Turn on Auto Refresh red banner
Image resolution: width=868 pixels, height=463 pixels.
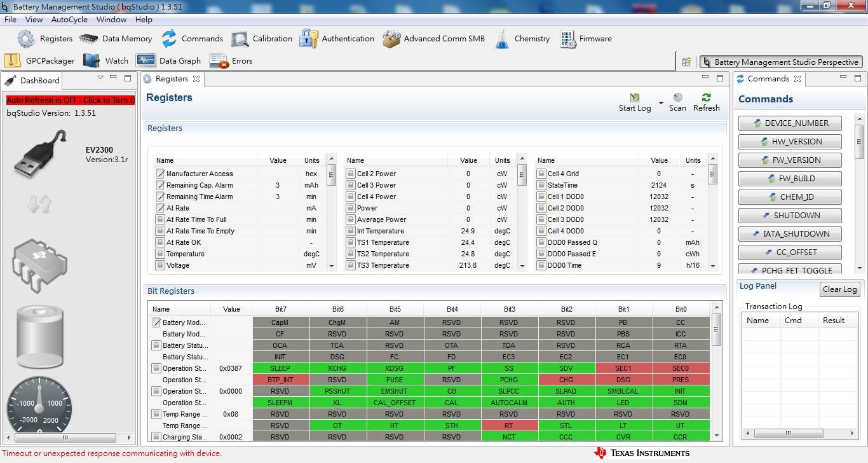point(71,100)
